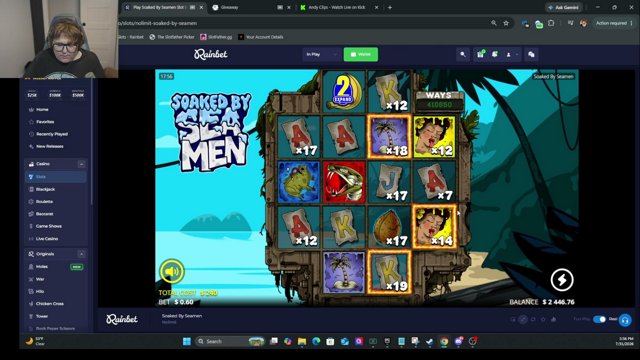Open the blue live support headset button
640x360 pixels.
pos(625,320)
